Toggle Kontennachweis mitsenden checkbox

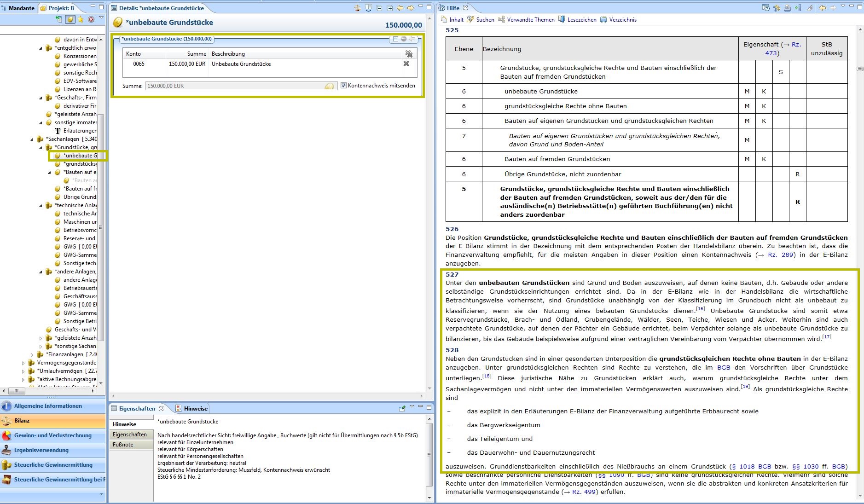(343, 86)
